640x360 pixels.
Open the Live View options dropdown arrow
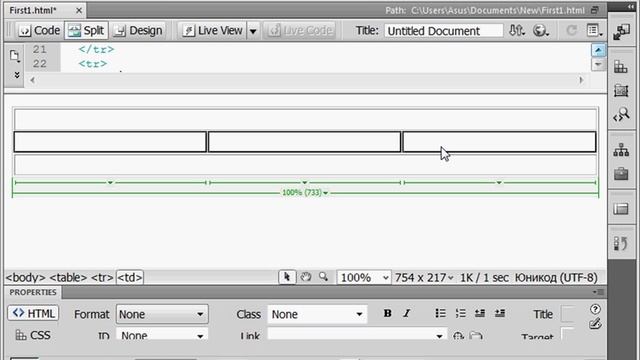coord(253,31)
